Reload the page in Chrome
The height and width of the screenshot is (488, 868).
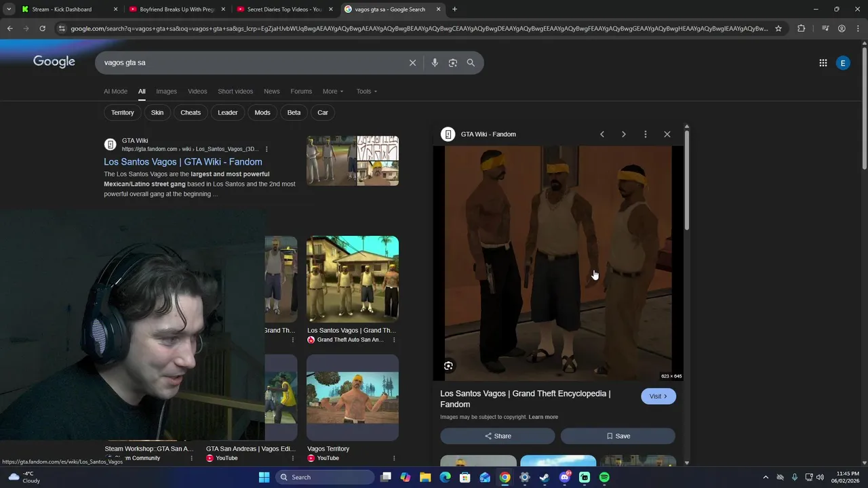coord(42,28)
